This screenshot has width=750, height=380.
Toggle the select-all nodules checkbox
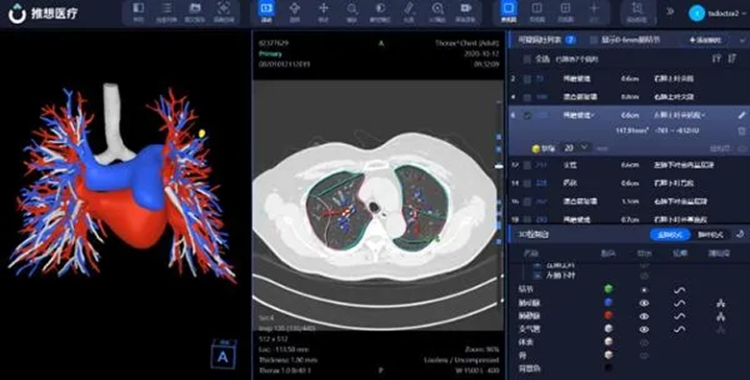tap(527, 59)
